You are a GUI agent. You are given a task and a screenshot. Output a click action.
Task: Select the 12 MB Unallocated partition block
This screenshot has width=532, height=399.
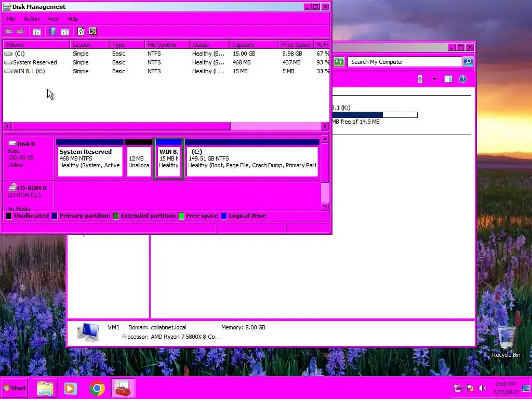coord(139,158)
